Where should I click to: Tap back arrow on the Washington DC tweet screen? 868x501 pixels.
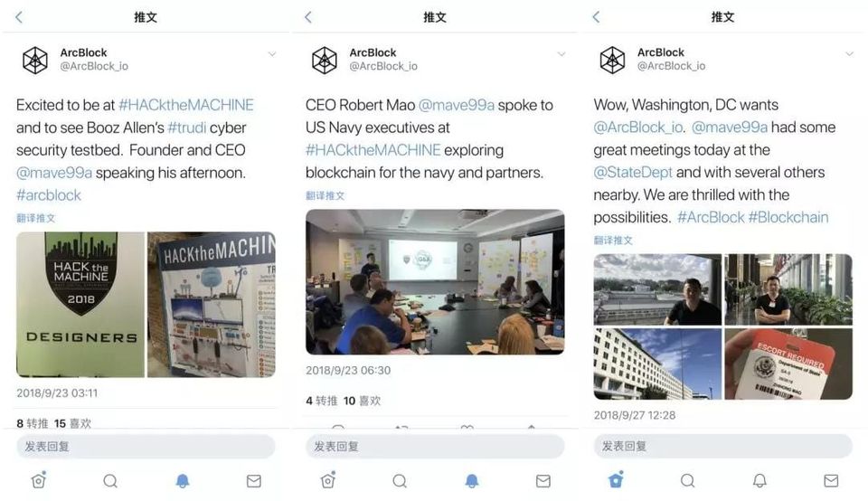point(596,17)
